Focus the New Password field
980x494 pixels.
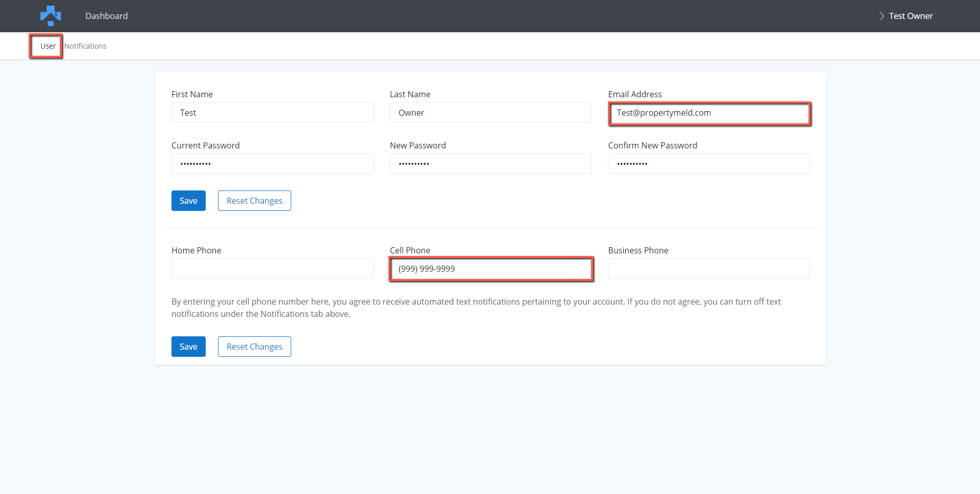coord(490,164)
